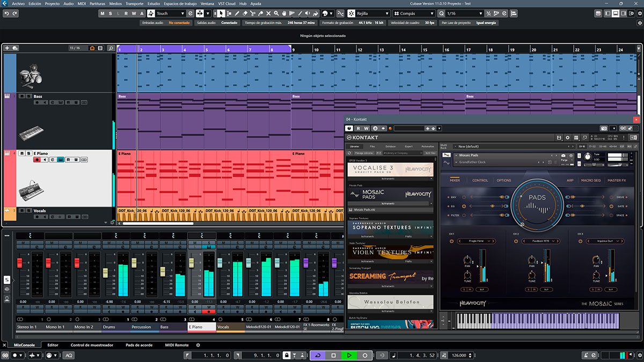Image resolution: width=644 pixels, height=362 pixels.
Task: Switch to the Editor tab in lower zone
Action: [53, 345]
